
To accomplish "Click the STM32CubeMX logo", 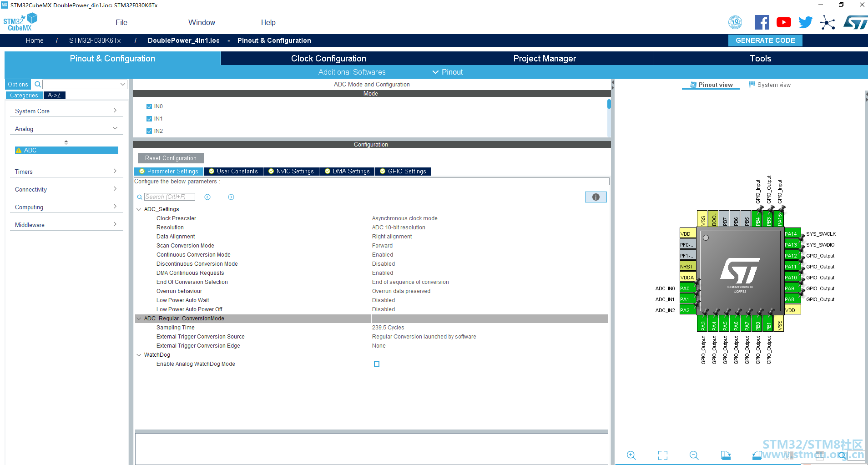I will [x=20, y=22].
